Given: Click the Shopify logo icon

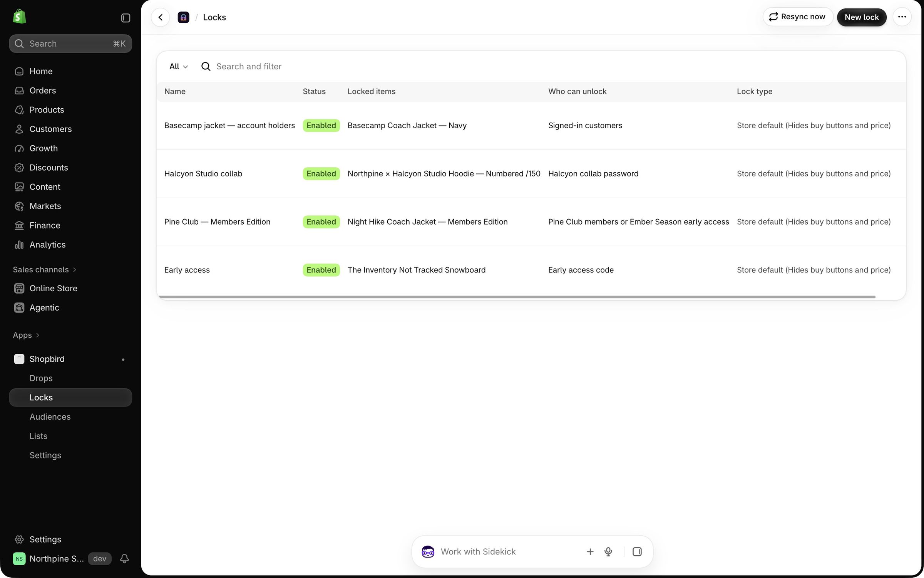Looking at the screenshot, I should tap(19, 17).
